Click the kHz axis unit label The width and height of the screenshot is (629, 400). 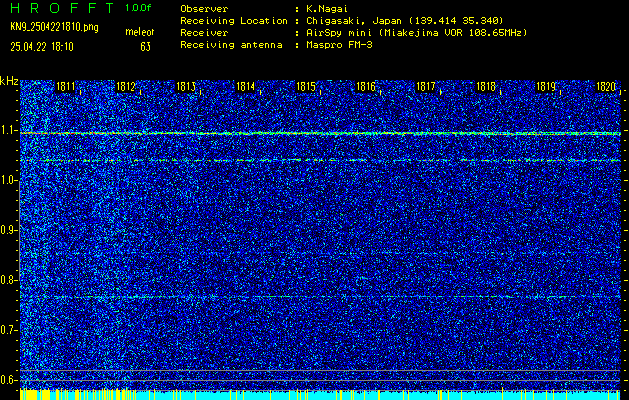pos(9,81)
